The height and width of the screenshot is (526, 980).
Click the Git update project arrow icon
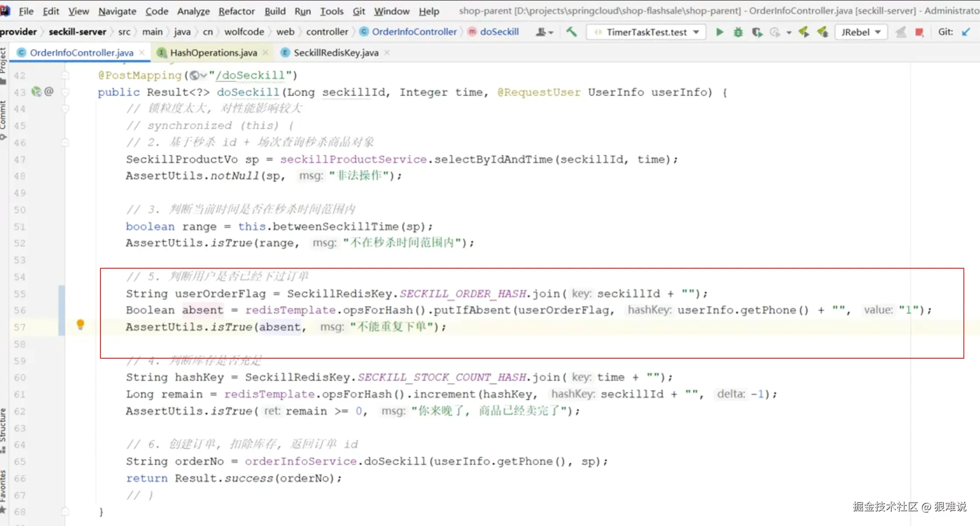[x=966, y=32]
